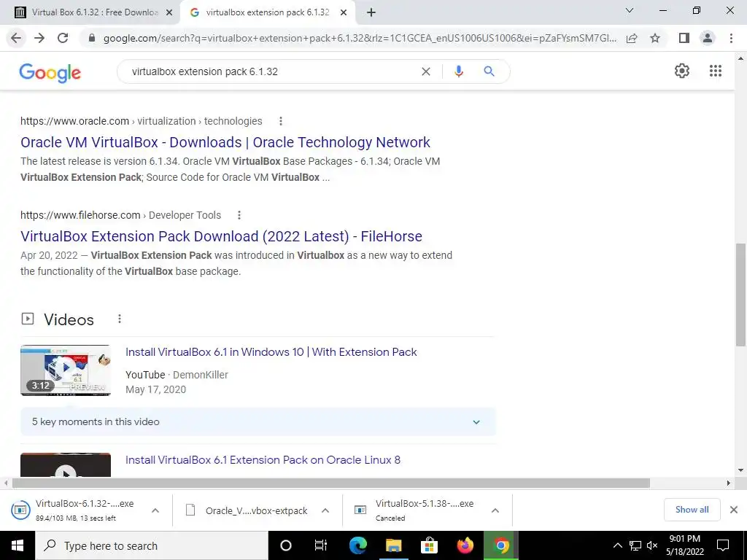Click the padlock site info icon
The height and width of the screenshot is (560, 747).
[x=92, y=38]
